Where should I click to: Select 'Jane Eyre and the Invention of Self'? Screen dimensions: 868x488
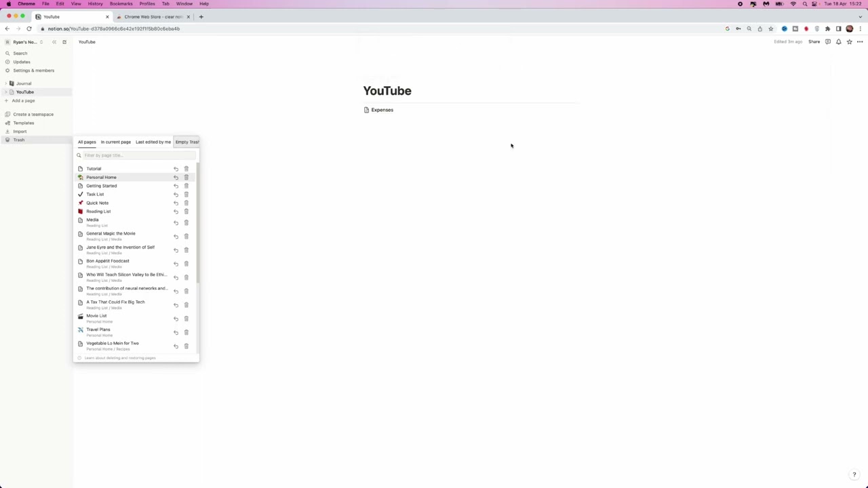pyautogui.click(x=120, y=247)
